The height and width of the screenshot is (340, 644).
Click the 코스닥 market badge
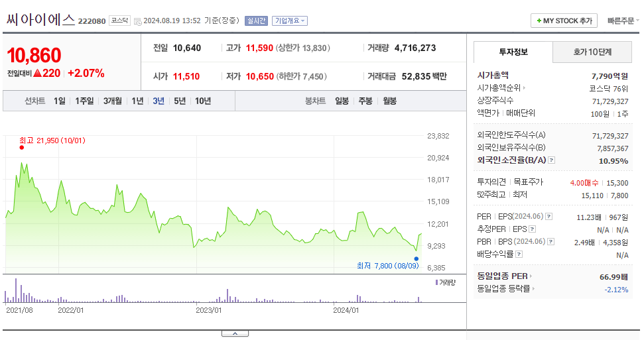119,21
